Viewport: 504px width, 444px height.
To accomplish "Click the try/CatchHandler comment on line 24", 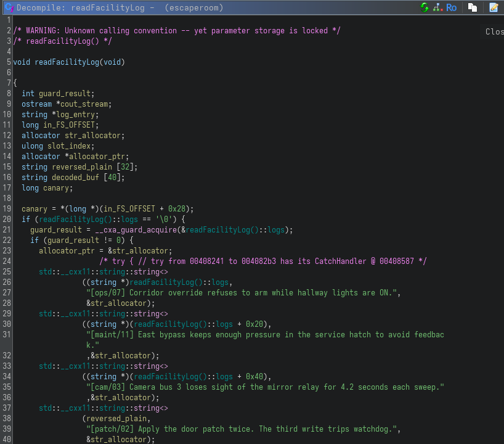I will pos(263,261).
